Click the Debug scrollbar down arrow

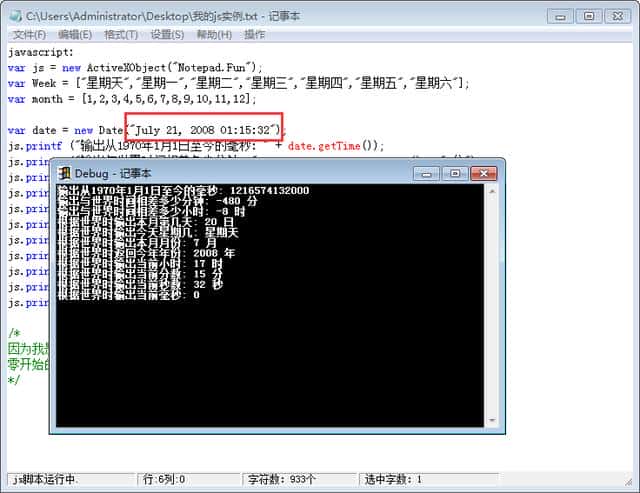click(492, 420)
